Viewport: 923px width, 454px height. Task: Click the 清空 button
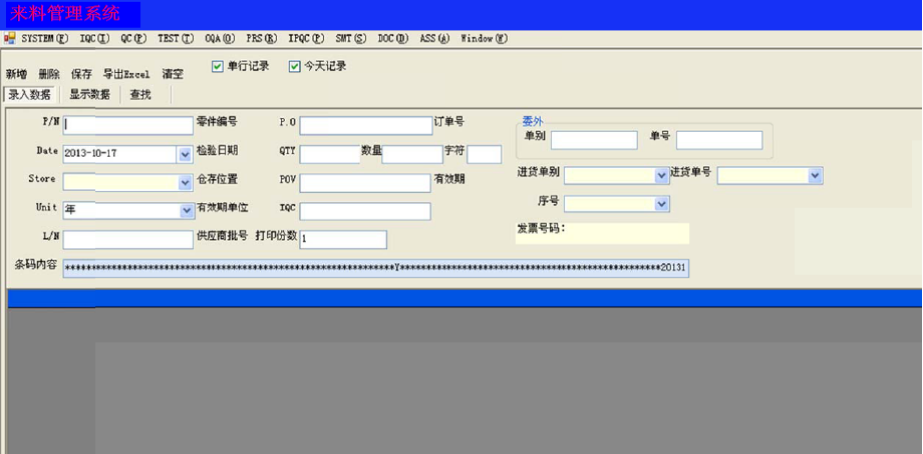click(x=172, y=74)
